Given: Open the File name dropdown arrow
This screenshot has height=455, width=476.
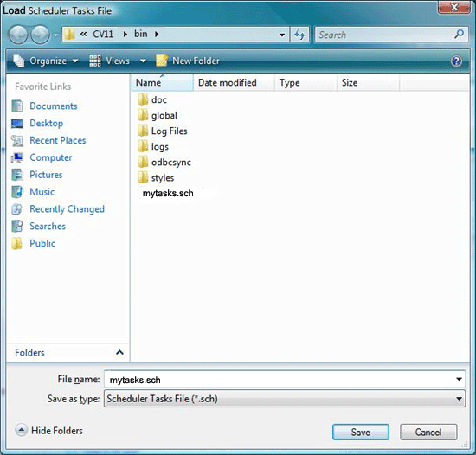Looking at the screenshot, I should [459, 379].
